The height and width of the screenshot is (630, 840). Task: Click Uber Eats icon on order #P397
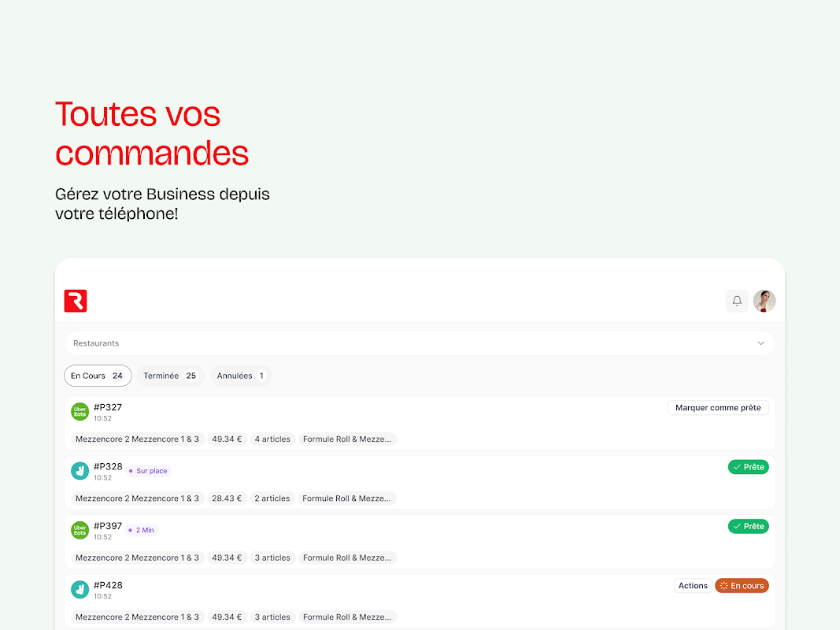pyautogui.click(x=80, y=530)
